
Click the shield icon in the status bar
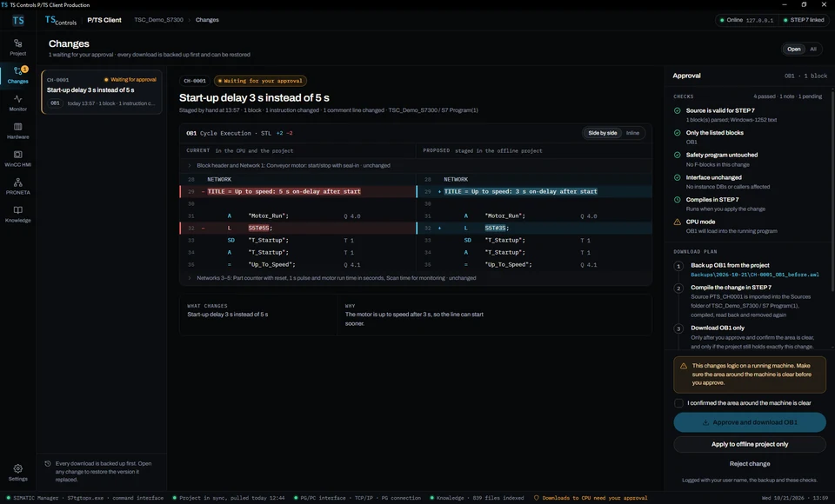pos(537,498)
